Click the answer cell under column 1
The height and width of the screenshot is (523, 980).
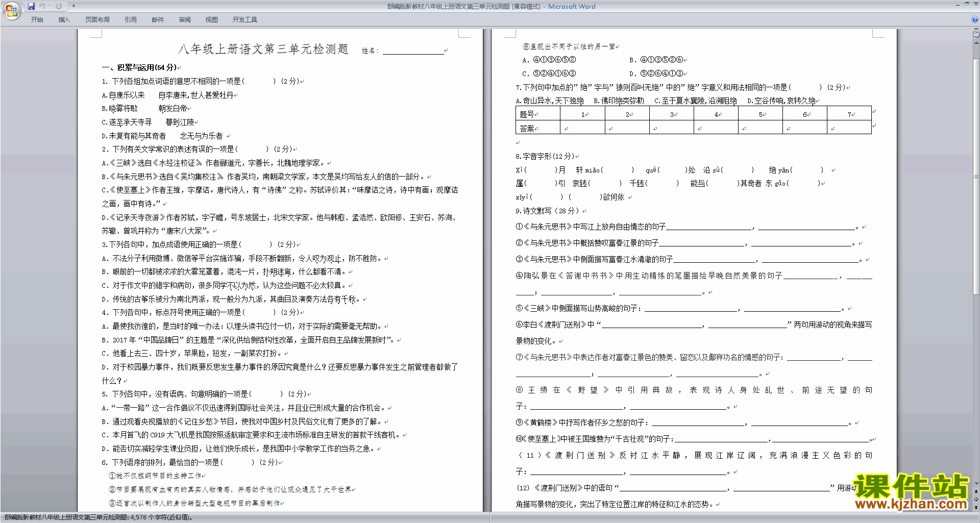[x=582, y=128]
